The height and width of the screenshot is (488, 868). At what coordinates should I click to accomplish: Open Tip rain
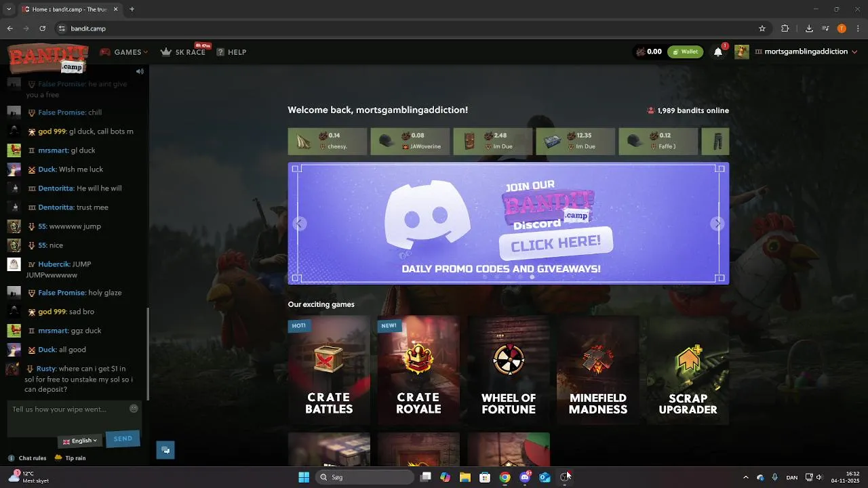click(x=71, y=458)
